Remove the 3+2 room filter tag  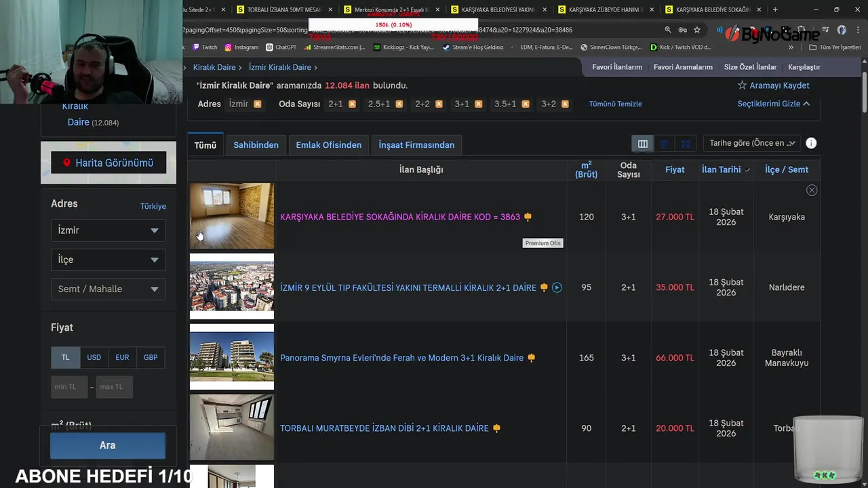click(566, 104)
